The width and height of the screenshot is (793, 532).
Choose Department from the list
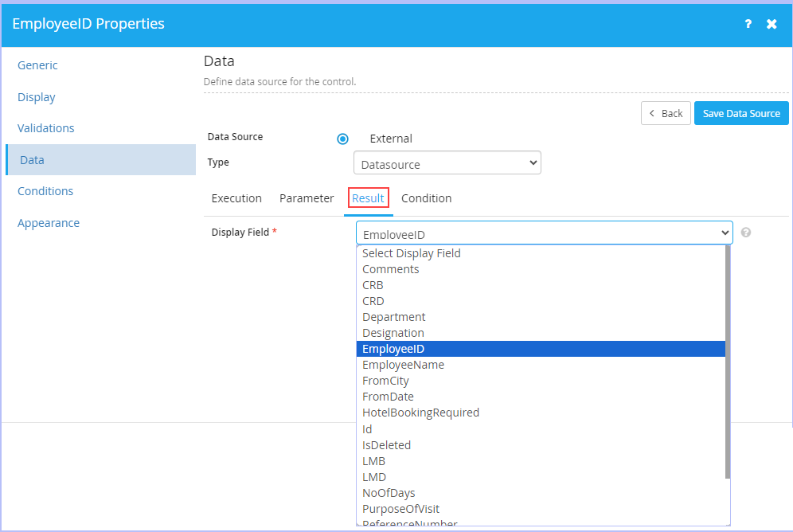[541, 317]
